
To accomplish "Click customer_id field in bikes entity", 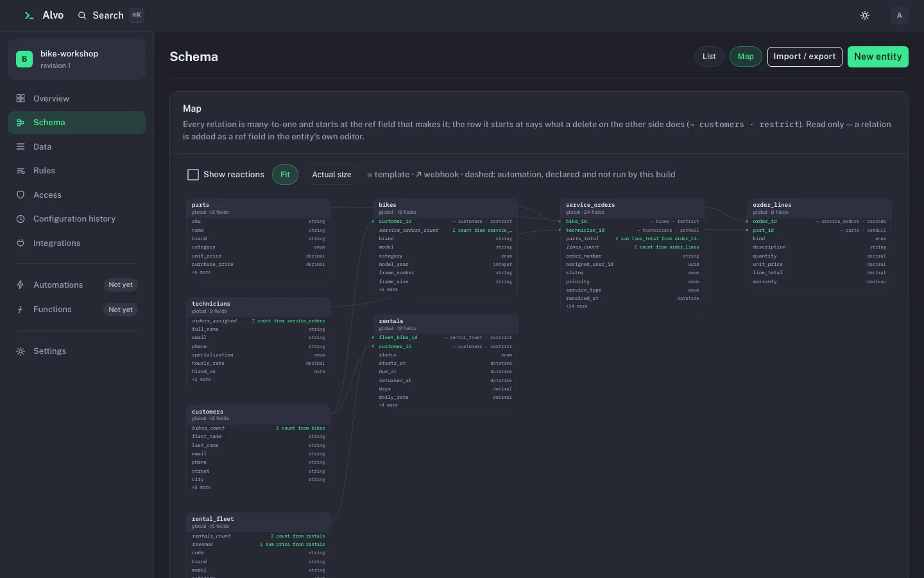I will coord(445,222).
